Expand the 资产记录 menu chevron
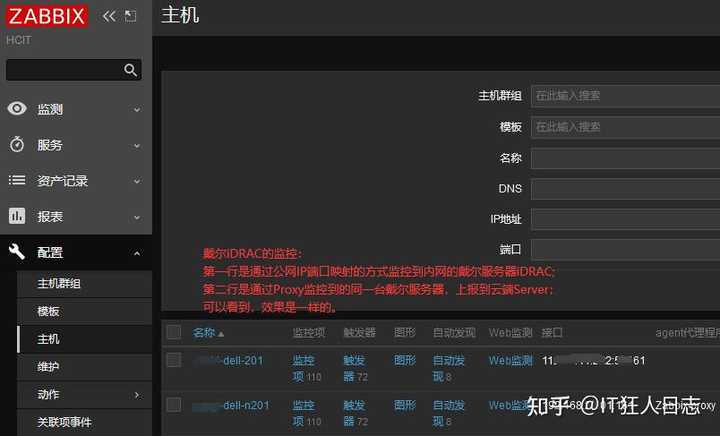The image size is (720, 436). (x=137, y=181)
